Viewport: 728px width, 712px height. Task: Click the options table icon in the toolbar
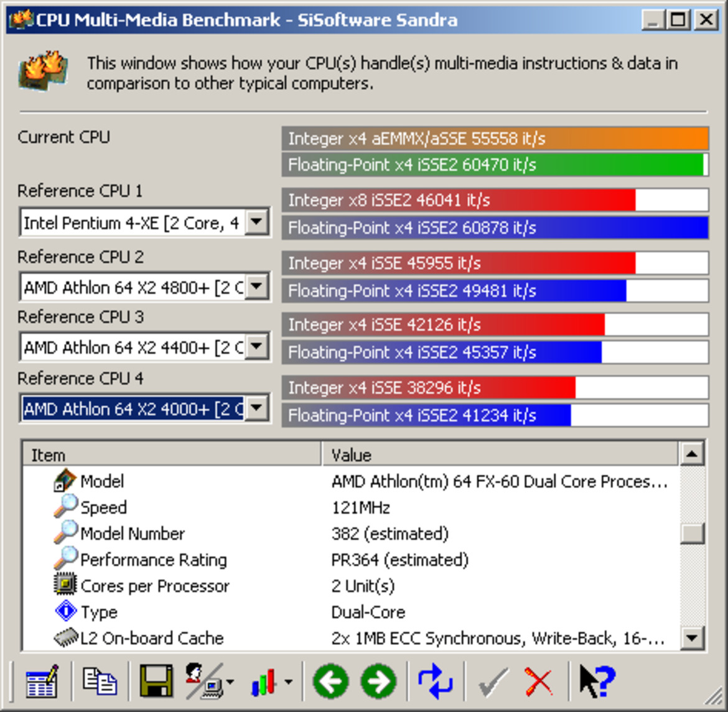coord(42,682)
